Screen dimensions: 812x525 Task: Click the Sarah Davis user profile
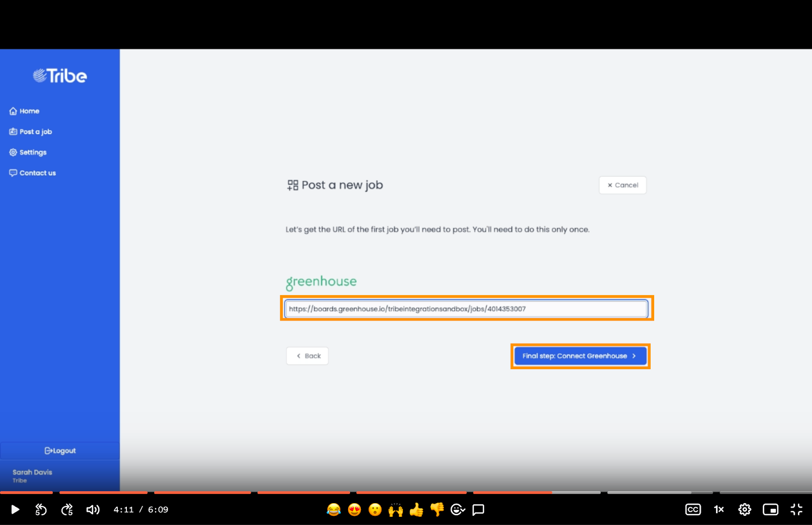coord(32,476)
